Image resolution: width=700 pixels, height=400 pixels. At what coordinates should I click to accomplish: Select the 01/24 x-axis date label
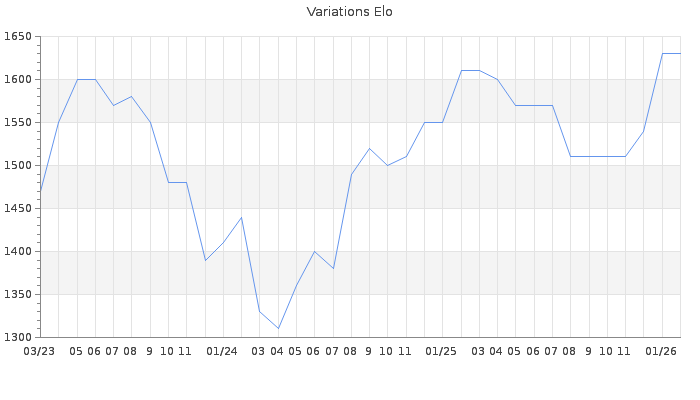222,352
